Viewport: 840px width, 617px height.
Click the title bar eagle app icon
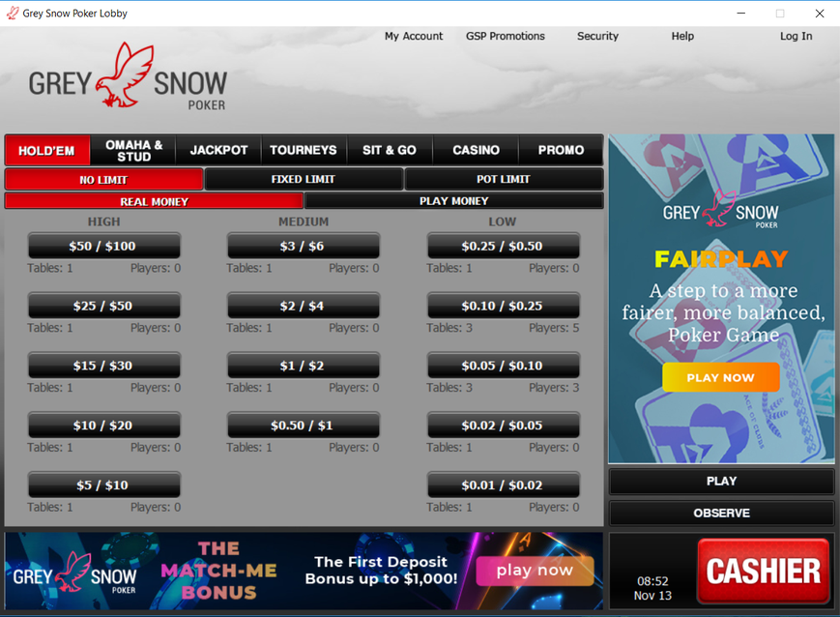click(12, 13)
